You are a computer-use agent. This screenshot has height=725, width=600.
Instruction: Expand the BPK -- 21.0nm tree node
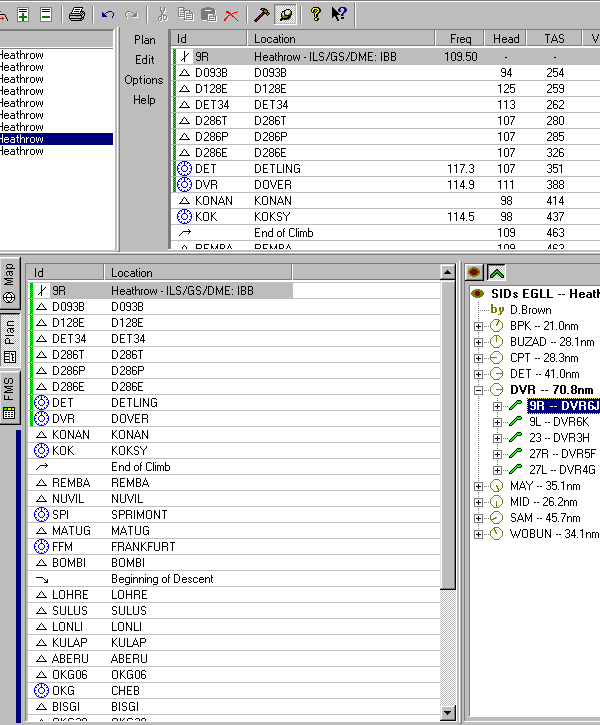pos(481,326)
